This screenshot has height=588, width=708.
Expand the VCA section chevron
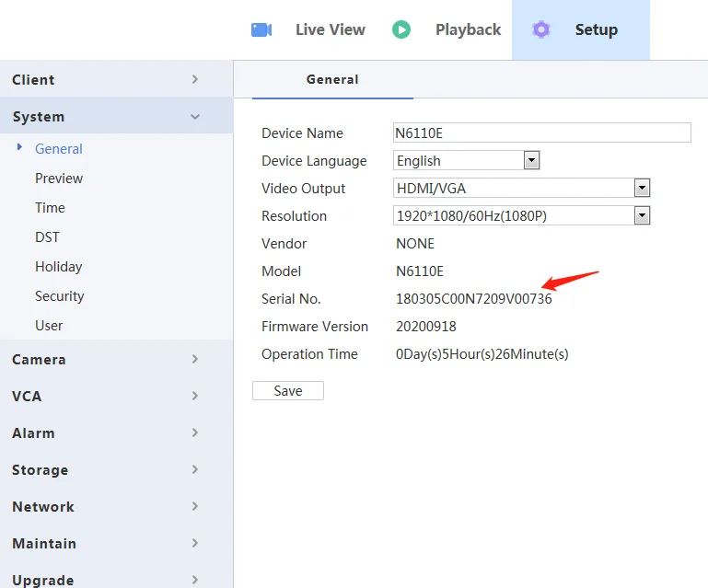coord(195,396)
